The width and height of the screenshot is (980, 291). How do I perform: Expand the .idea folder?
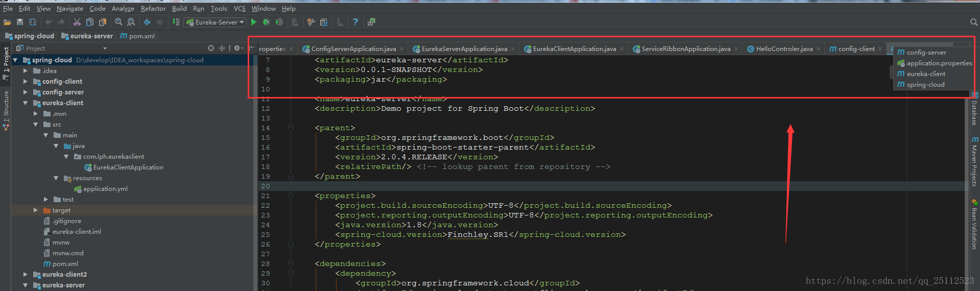tap(26, 71)
